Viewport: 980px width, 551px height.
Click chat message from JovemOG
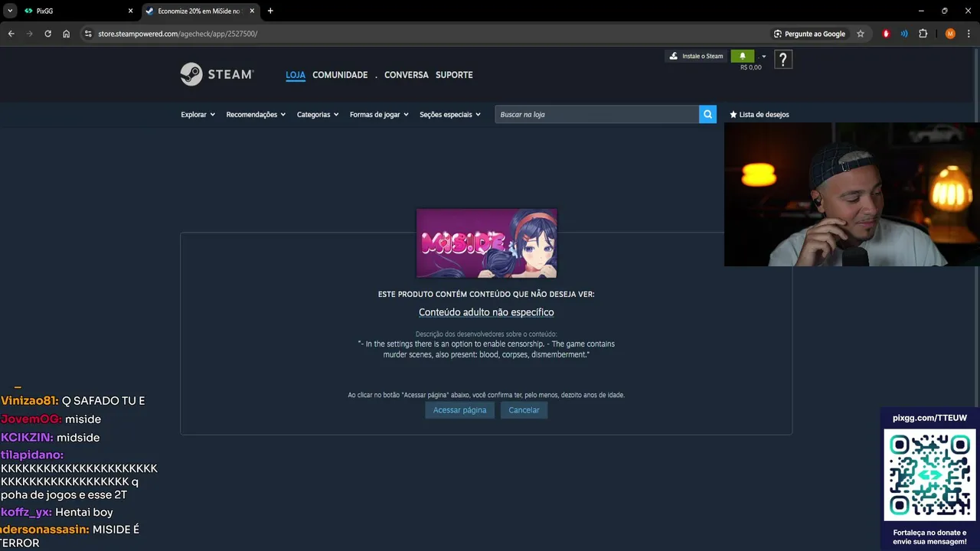[x=51, y=419]
